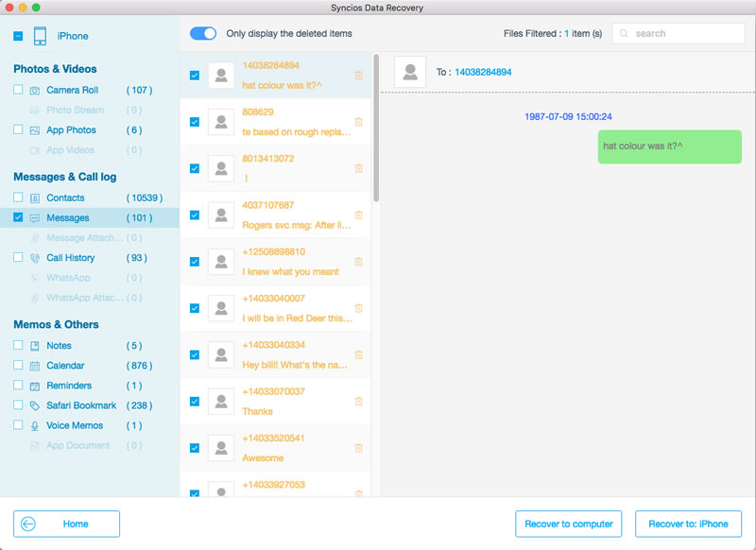Click avatar of 8013413072 conversation
The image size is (756, 550).
pos(221,168)
